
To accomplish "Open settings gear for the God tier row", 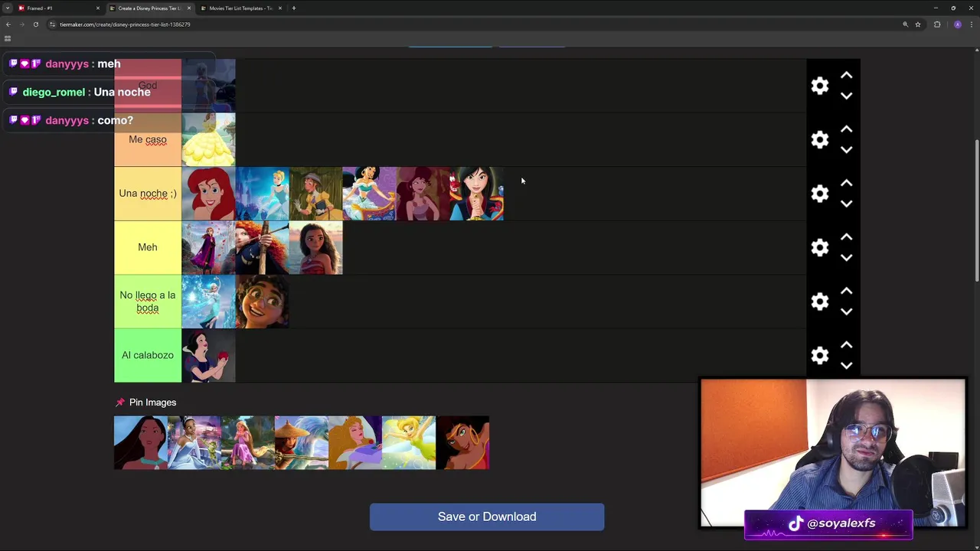I will (x=820, y=86).
